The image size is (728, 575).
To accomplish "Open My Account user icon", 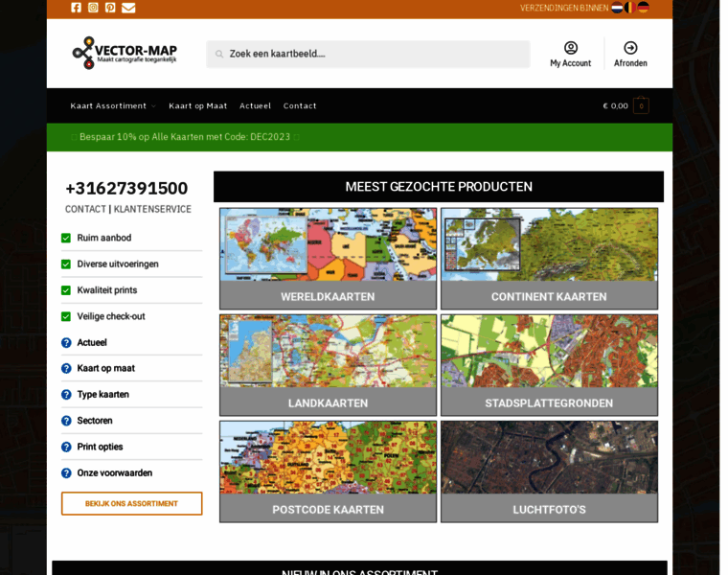I will pos(571,47).
